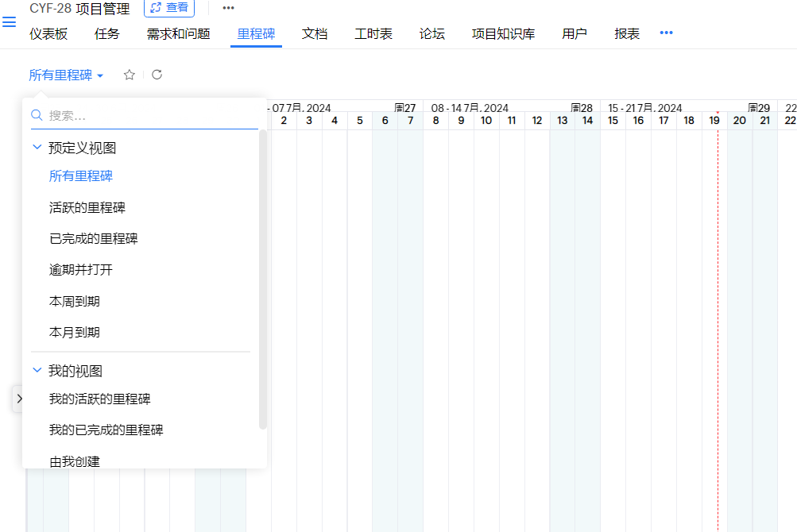
Task: Click day 10 in the timeline header
Action: click(x=486, y=121)
